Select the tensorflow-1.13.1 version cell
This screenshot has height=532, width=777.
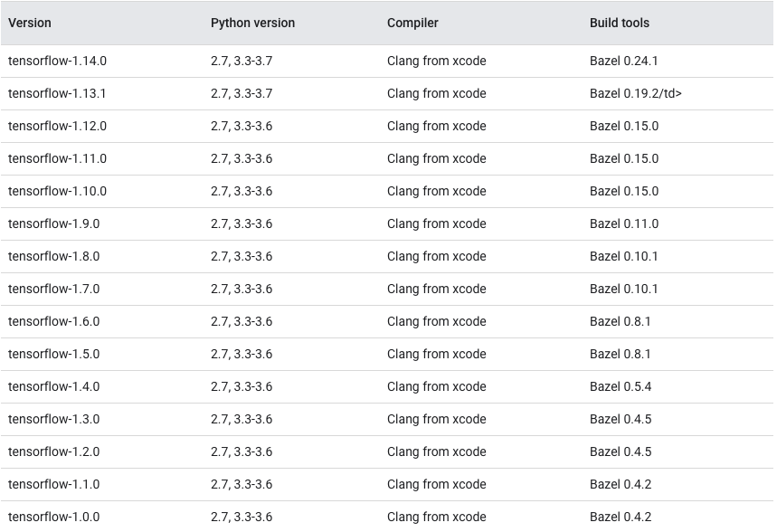57,94
